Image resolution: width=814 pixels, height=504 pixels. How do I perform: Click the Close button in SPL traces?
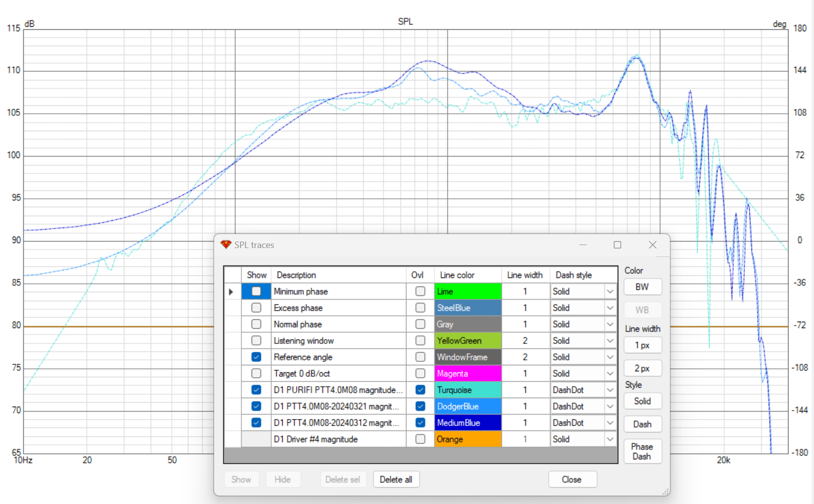[x=572, y=480]
